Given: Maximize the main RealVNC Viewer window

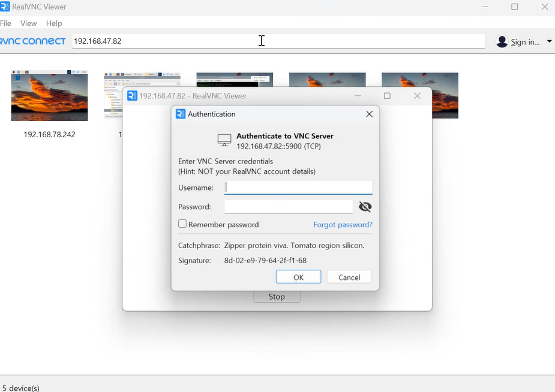Looking at the screenshot, I should [x=515, y=7].
